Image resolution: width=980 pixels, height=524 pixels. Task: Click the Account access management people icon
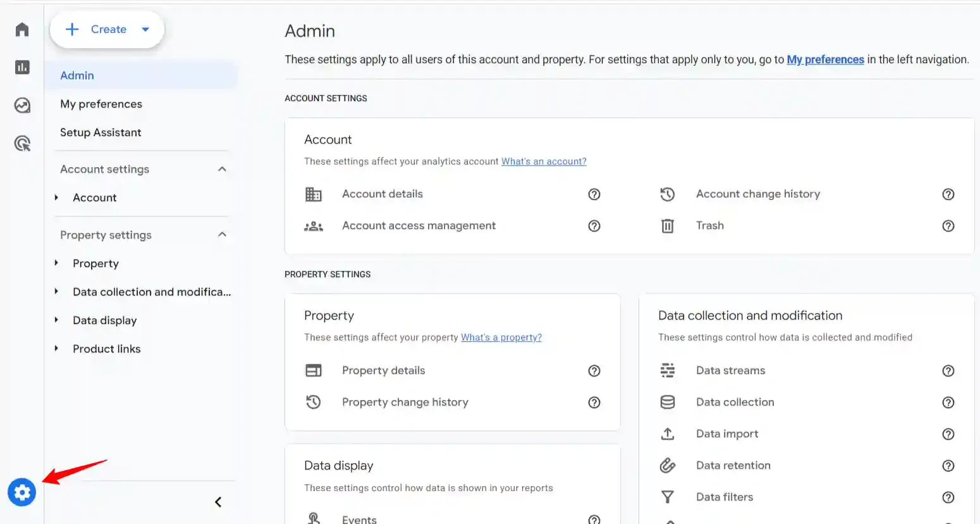point(314,226)
